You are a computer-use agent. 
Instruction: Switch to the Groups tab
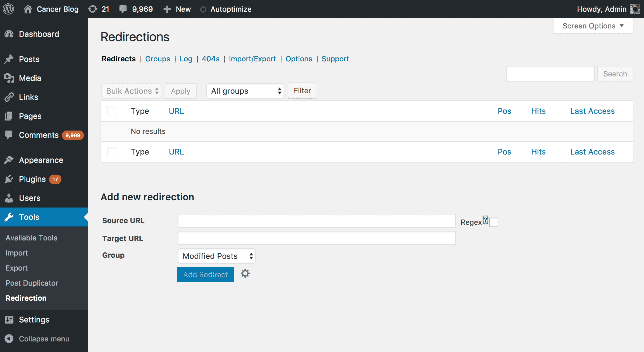[158, 59]
